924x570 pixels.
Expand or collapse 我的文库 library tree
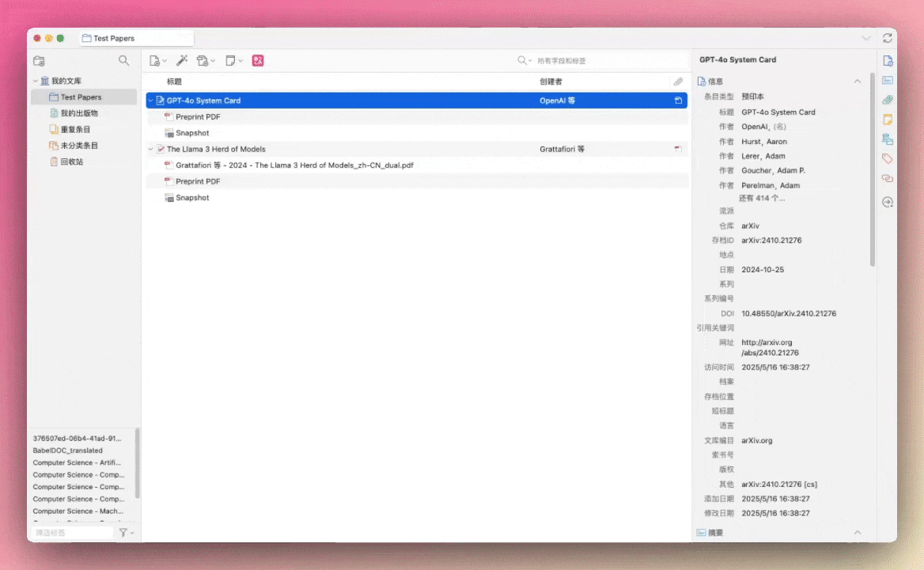36,81
